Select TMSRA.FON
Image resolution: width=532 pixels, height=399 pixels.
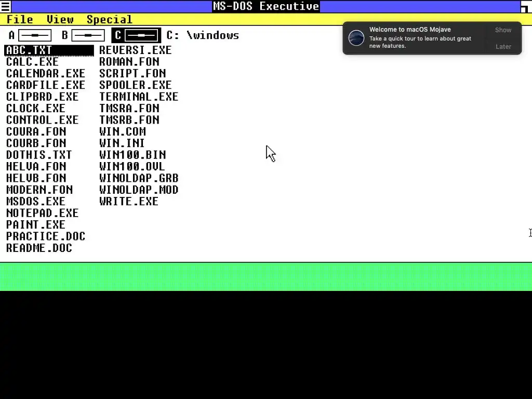point(129,108)
